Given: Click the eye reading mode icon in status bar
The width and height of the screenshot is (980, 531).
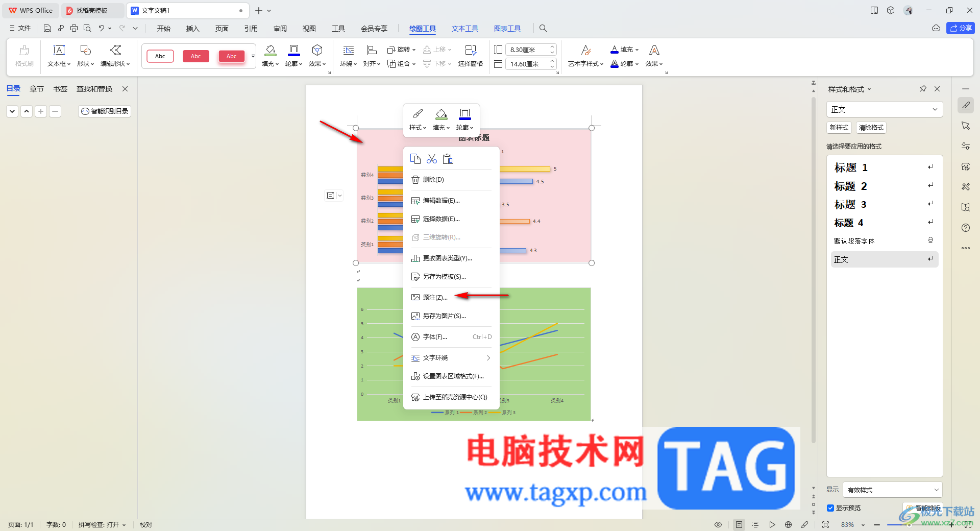Looking at the screenshot, I should (x=718, y=525).
